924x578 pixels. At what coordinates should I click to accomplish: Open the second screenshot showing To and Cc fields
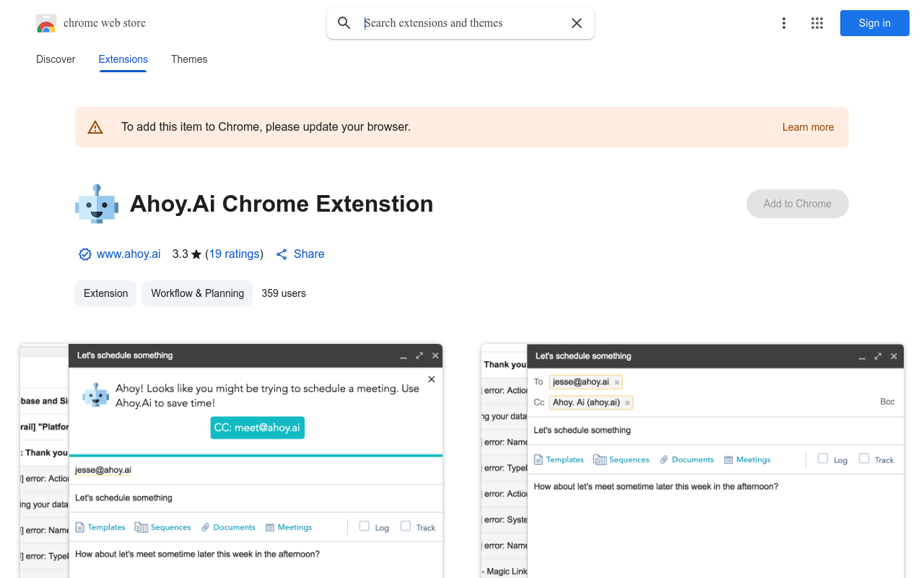[693, 461]
